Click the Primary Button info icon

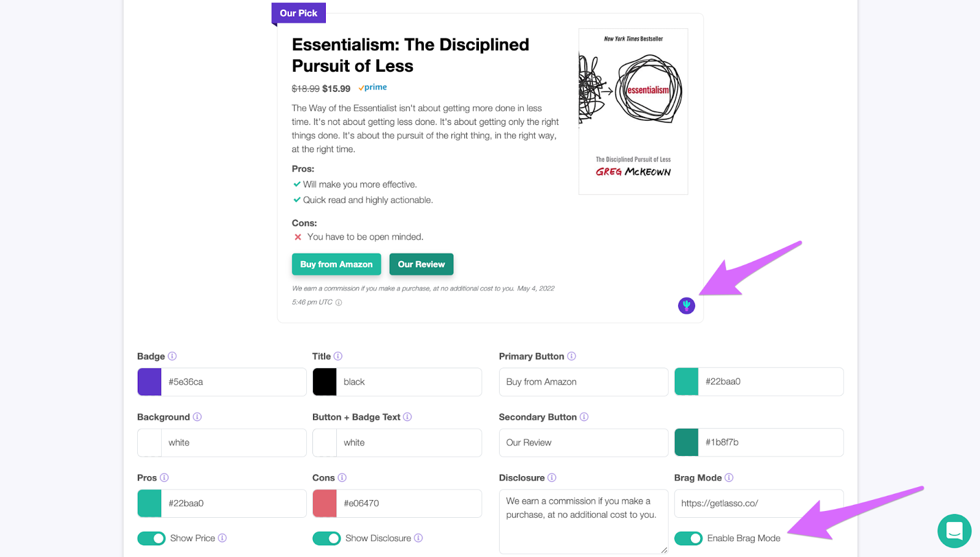point(571,356)
